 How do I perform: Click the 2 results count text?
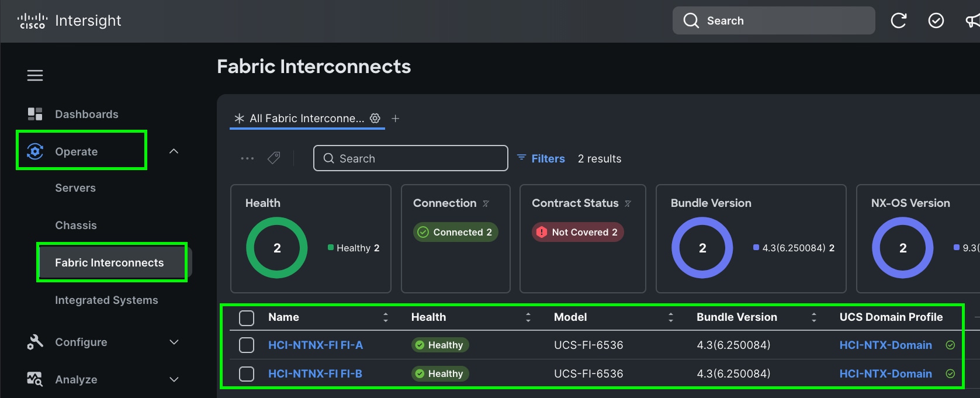600,158
